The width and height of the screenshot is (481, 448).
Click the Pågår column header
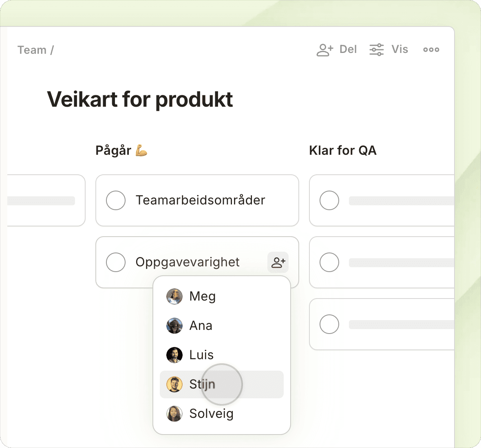click(x=113, y=151)
